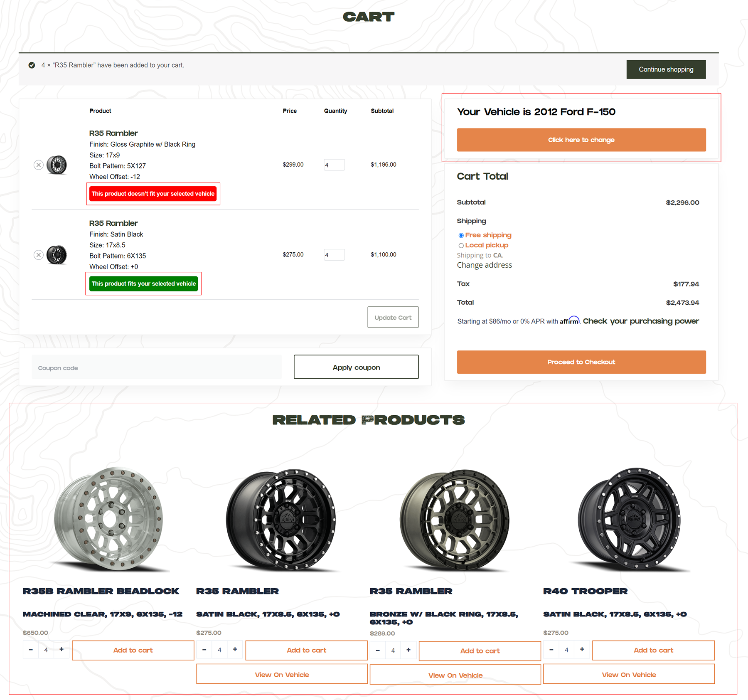Screen dimensions: 748x700
Task: Decrease quantity for R35B Rambler Beadlock
Action: point(31,650)
